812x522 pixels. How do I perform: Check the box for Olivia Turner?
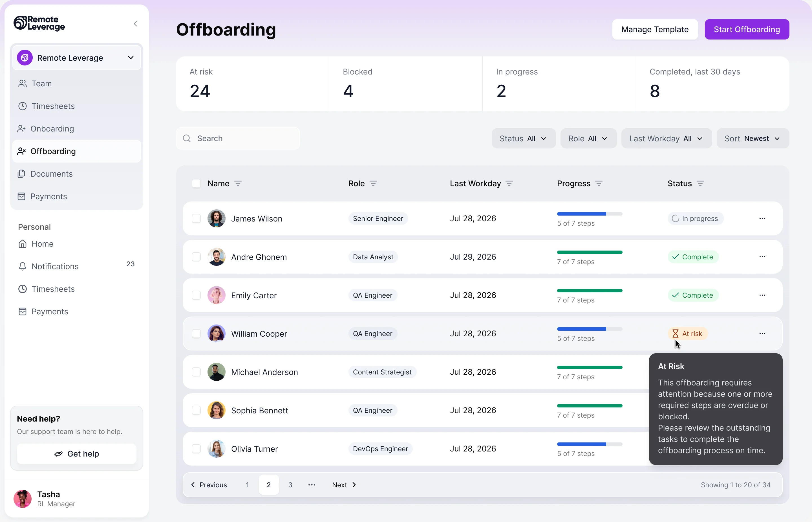click(x=196, y=448)
